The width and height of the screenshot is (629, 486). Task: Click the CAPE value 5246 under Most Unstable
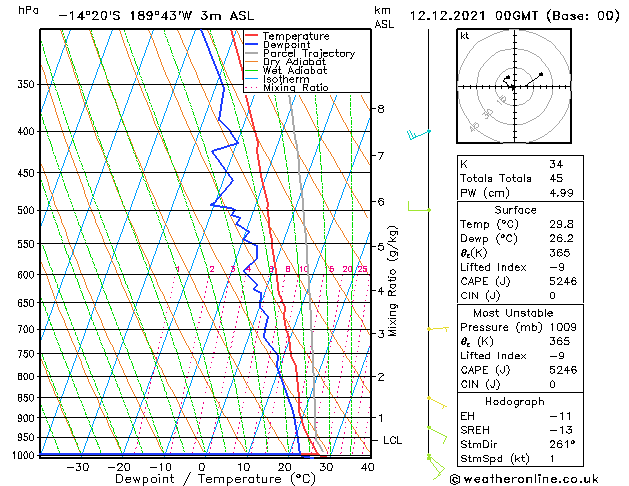[563, 370]
